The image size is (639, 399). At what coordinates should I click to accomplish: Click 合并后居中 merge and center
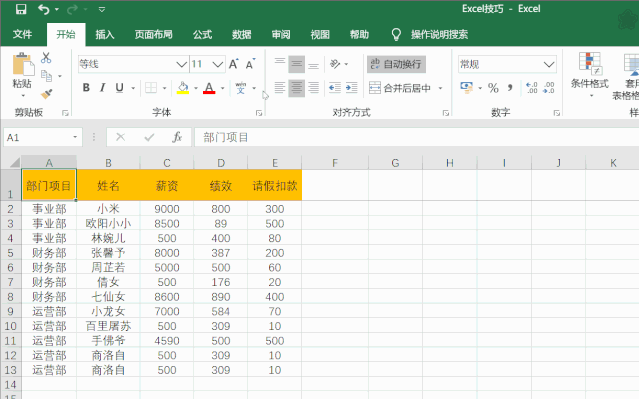pyautogui.click(x=400, y=88)
